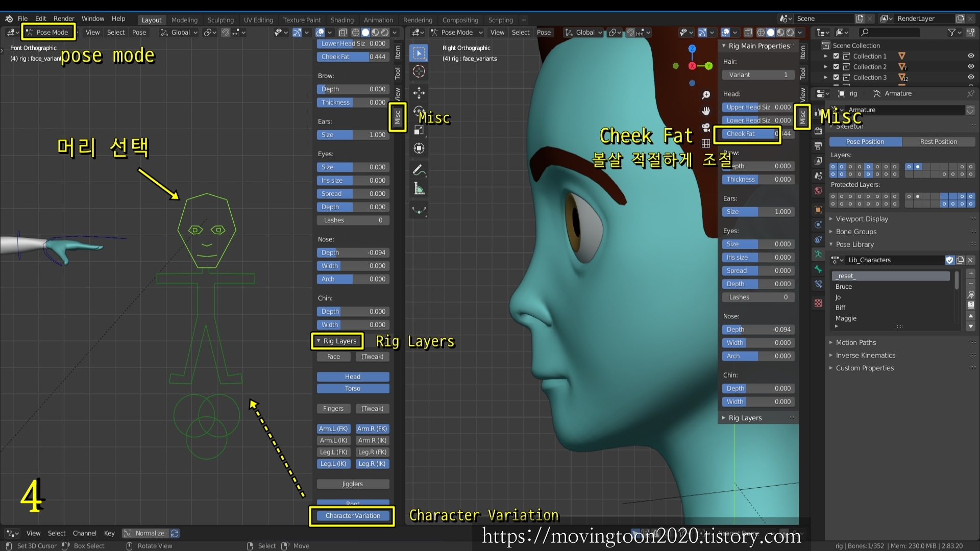Select the Measure tool icon
980x551 pixels.
pyautogui.click(x=419, y=189)
